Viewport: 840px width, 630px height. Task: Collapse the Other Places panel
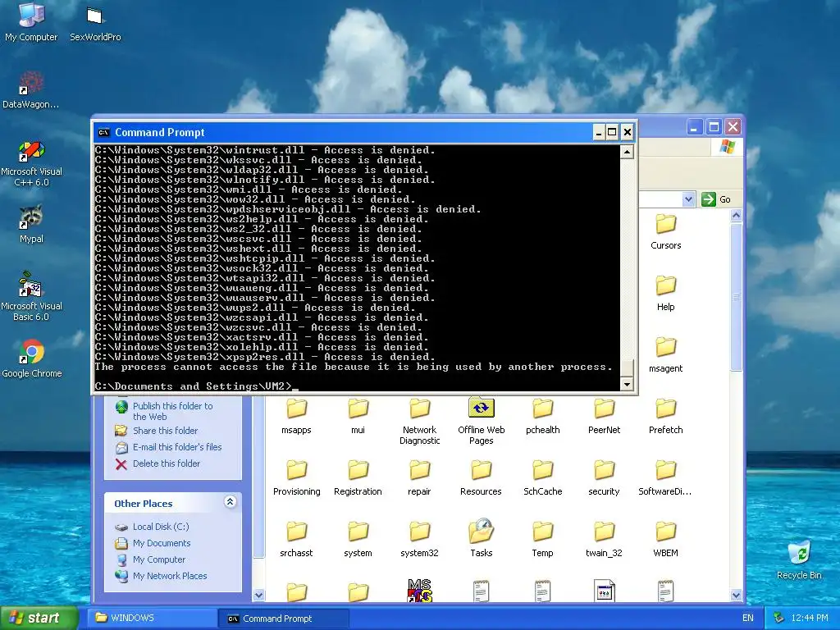coord(230,502)
